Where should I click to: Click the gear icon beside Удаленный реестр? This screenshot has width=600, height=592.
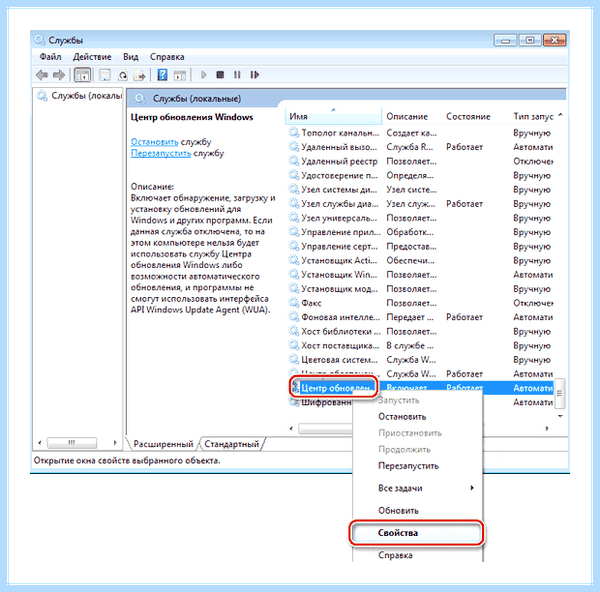coord(294,161)
